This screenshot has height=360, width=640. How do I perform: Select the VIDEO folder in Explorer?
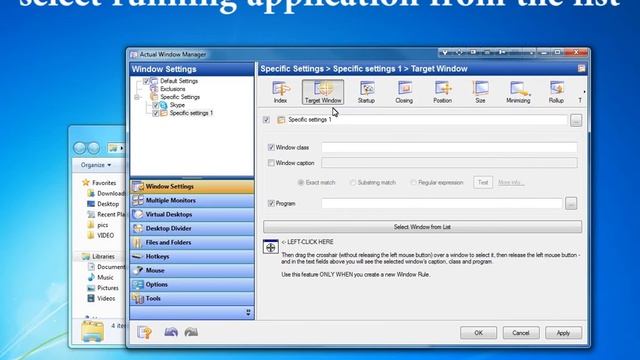coord(105,236)
